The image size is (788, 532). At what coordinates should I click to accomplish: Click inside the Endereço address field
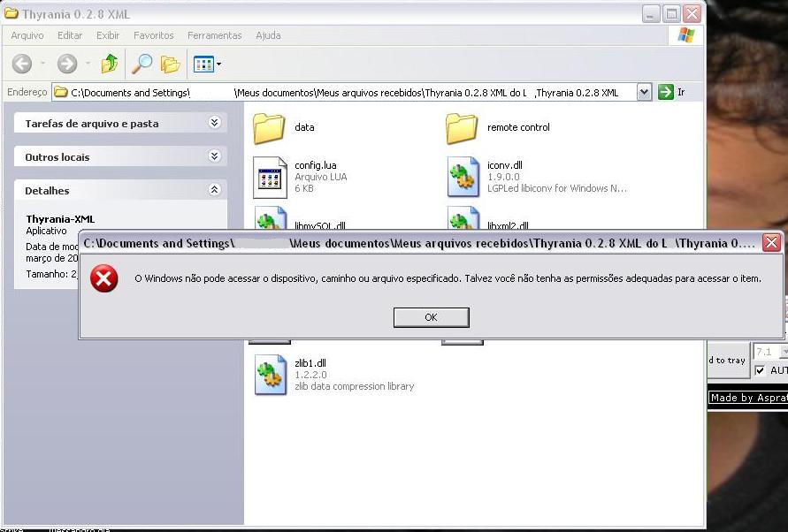coord(344,93)
